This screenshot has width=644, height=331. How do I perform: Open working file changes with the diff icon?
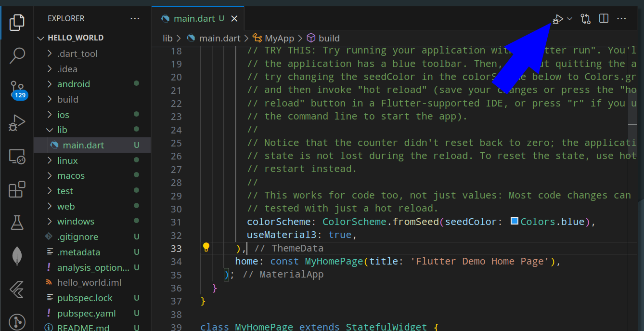pyautogui.click(x=585, y=18)
